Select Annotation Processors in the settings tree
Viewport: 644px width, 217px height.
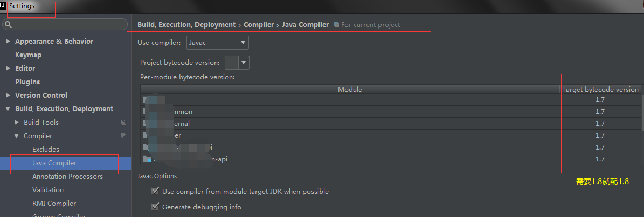[x=67, y=177]
